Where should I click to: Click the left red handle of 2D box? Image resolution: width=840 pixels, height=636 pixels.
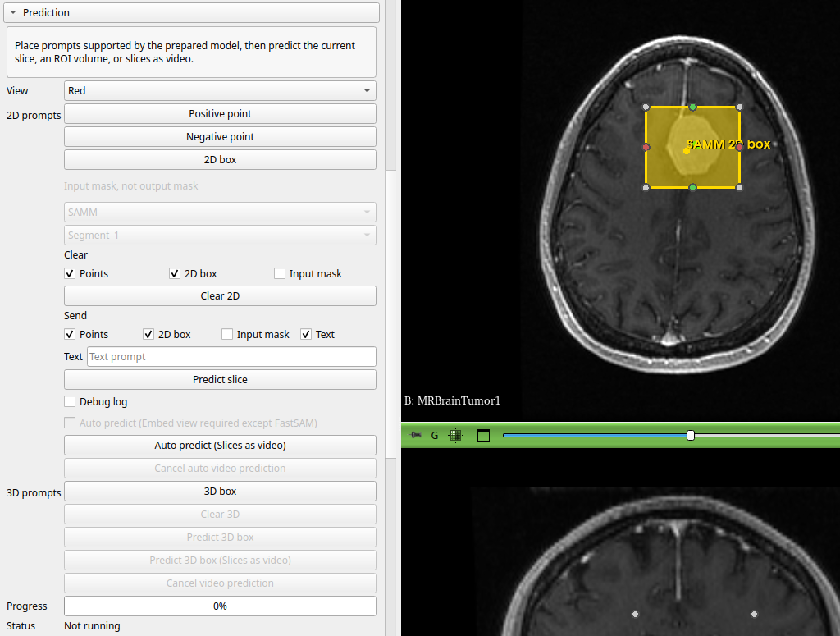[646, 147]
